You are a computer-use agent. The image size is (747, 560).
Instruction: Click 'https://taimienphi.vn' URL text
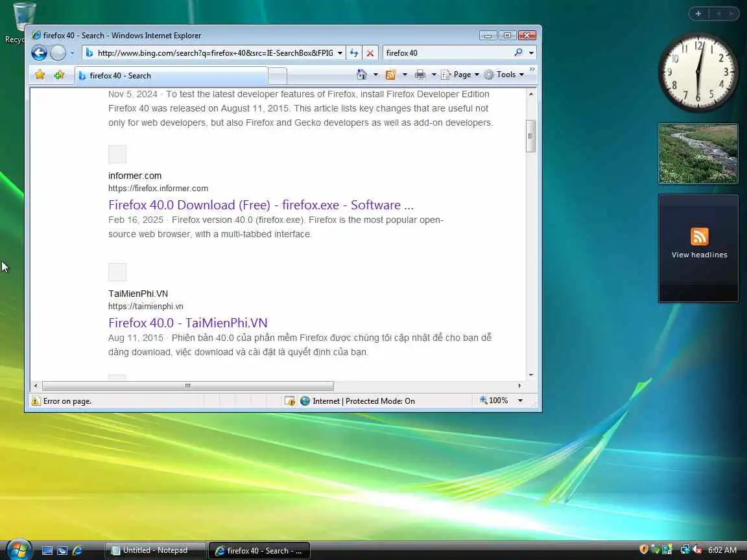[x=145, y=307]
